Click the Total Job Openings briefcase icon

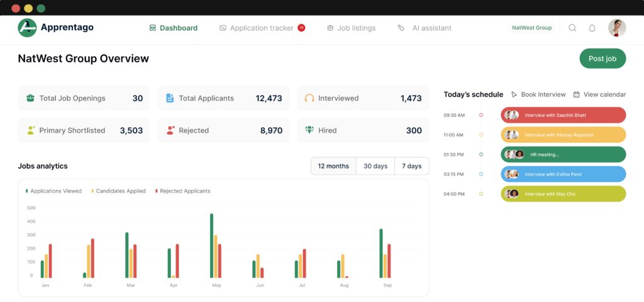pyautogui.click(x=30, y=98)
